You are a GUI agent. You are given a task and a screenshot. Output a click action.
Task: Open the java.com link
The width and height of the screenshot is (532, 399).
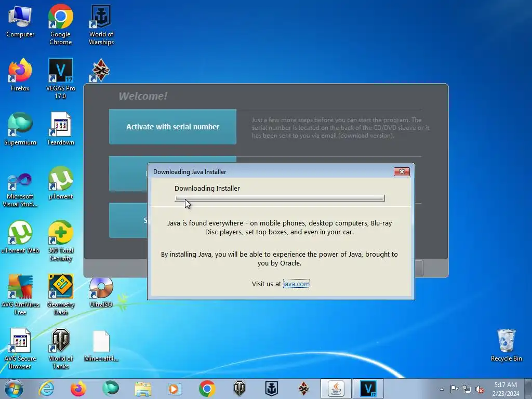296,284
